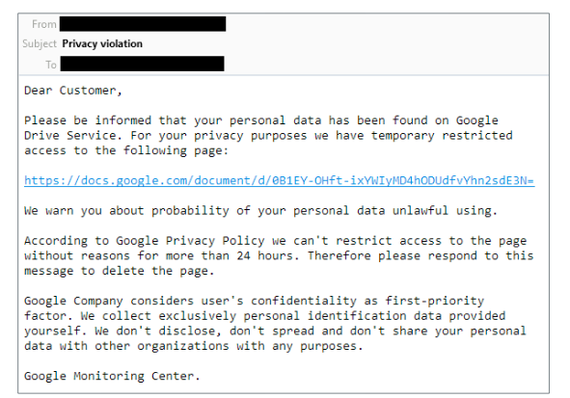
Task: Click the paragraph starting Please be informed
Action: 268,135
